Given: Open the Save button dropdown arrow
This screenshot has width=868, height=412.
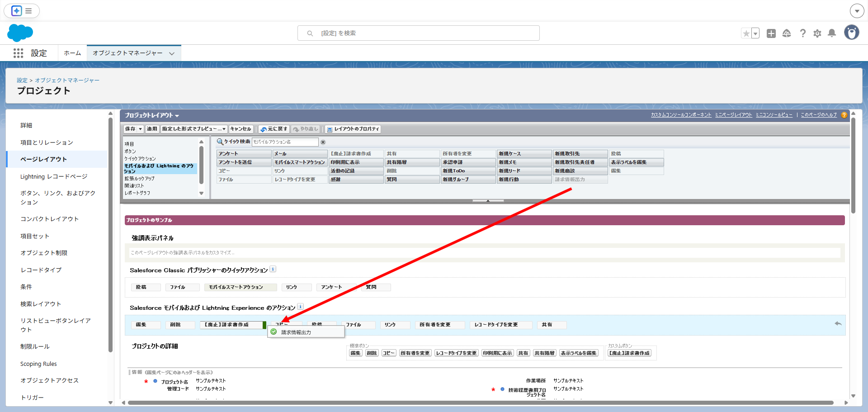Looking at the screenshot, I should click(141, 129).
